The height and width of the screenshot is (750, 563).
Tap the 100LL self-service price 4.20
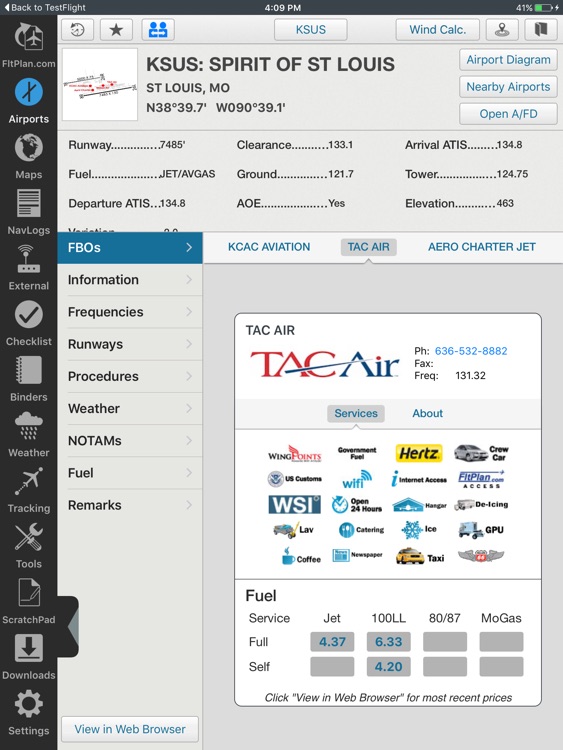coord(388,667)
